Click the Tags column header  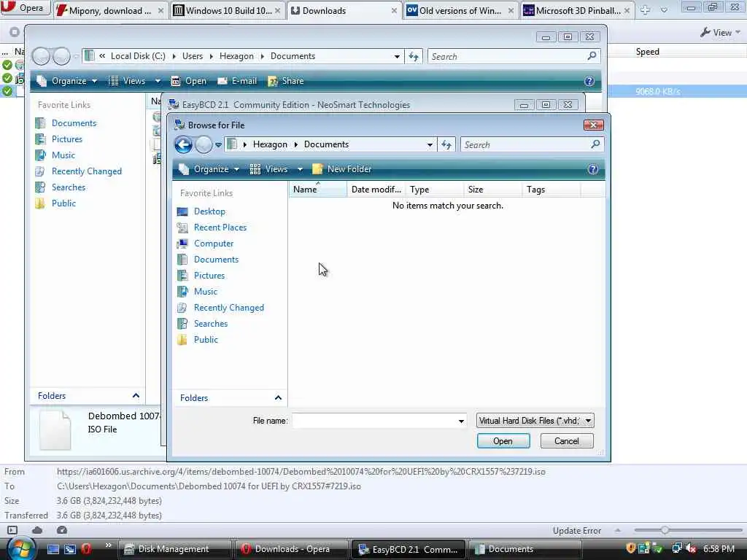tap(551, 190)
